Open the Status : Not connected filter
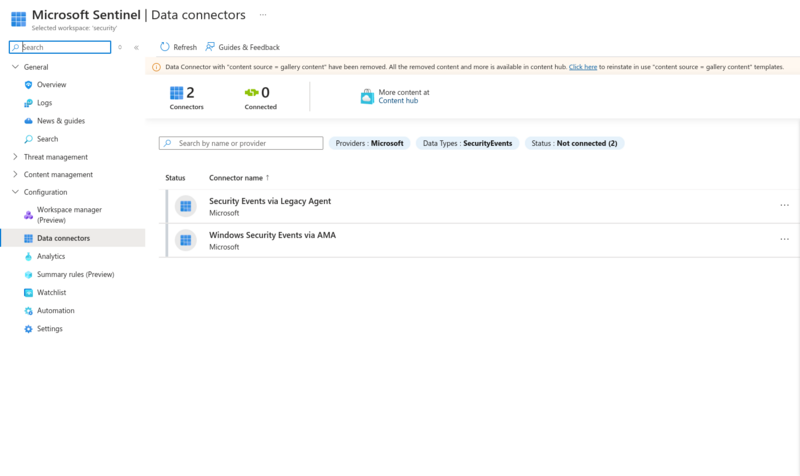 click(574, 143)
